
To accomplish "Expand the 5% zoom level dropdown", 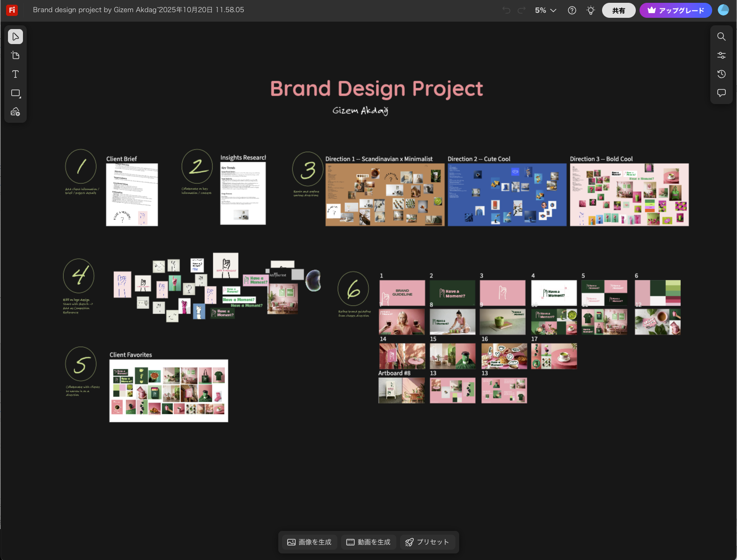I will point(546,10).
